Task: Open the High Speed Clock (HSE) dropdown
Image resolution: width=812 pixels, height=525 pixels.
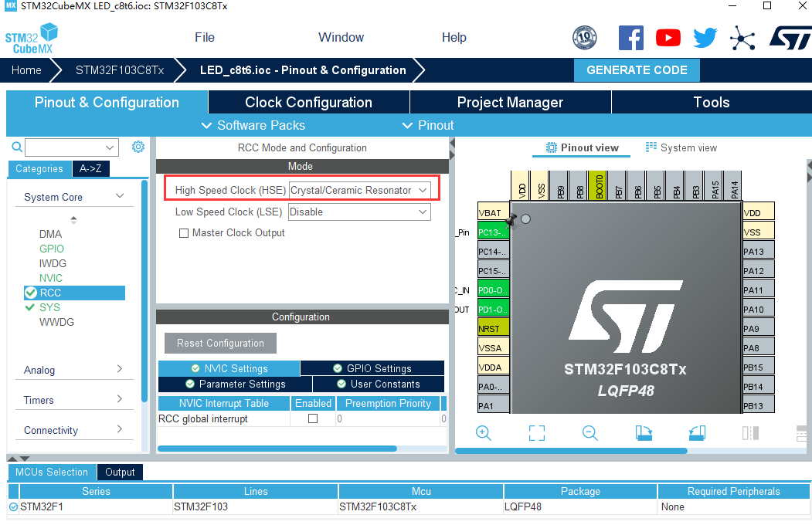Action: [x=359, y=190]
